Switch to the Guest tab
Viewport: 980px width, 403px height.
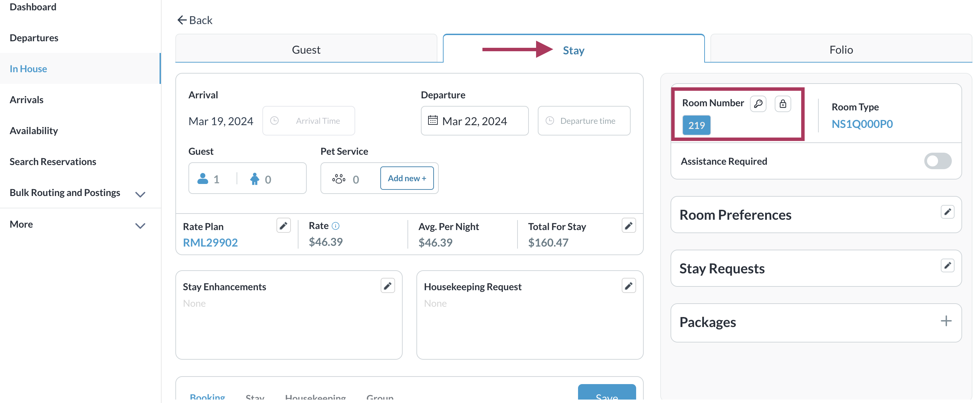point(306,50)
